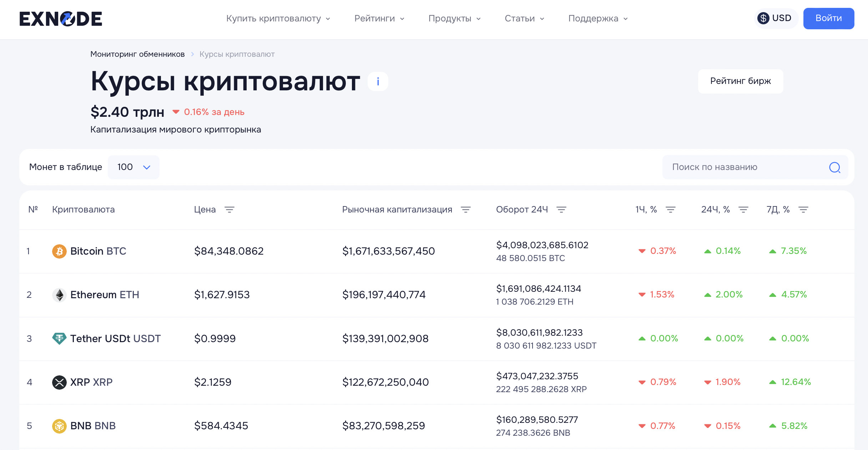
Task: Focus the Поиск по названию field
Action: [746, 167]
